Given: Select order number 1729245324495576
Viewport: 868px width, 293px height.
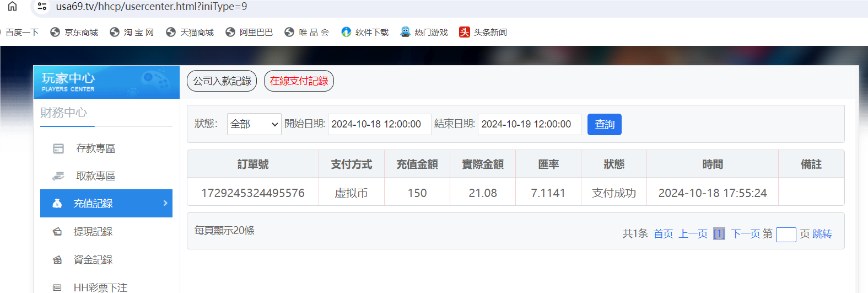Looking at the screenshot, I should [253, 193].
